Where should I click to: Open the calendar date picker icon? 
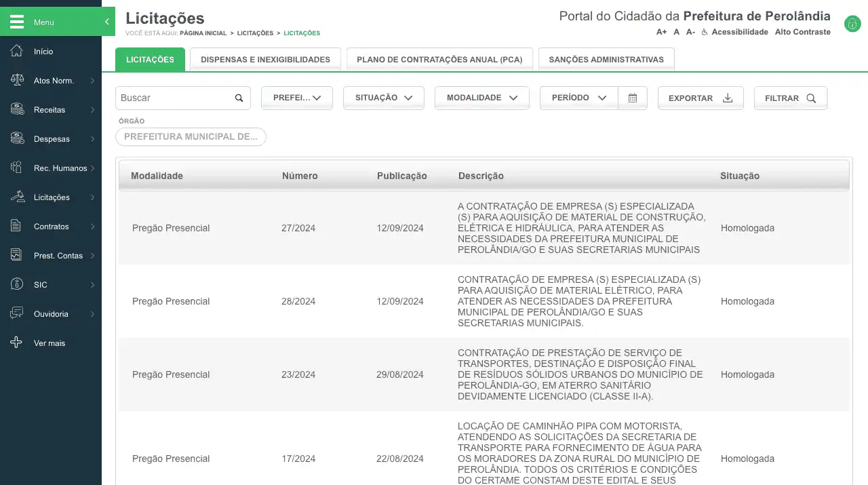633,98
